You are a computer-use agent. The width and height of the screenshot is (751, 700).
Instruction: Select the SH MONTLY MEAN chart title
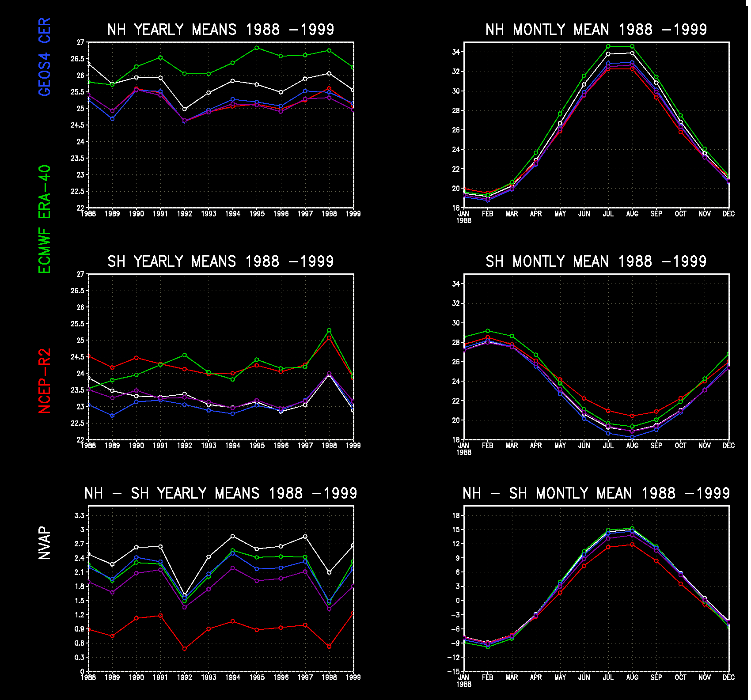coord(596,261)
